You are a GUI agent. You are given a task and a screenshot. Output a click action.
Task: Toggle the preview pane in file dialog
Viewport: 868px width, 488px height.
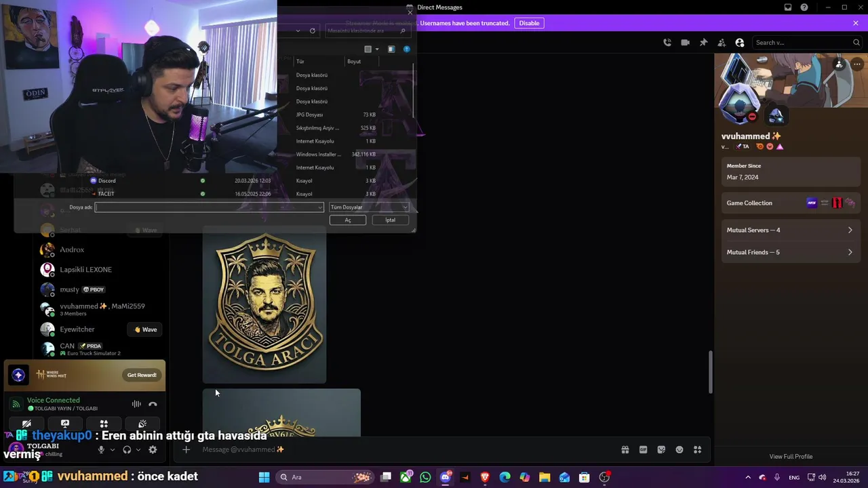391,49
